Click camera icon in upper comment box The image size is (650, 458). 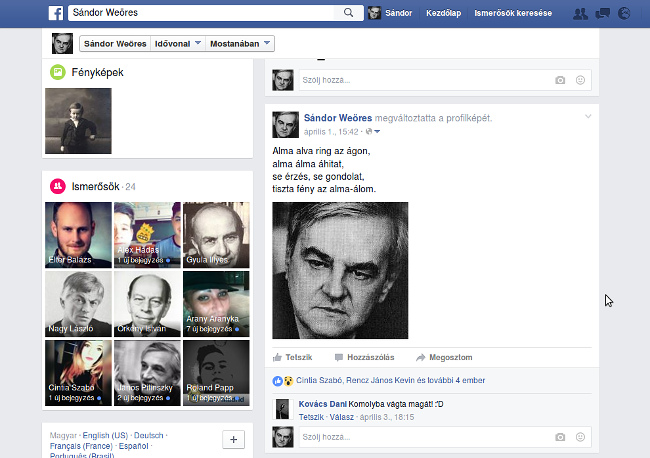560,80
